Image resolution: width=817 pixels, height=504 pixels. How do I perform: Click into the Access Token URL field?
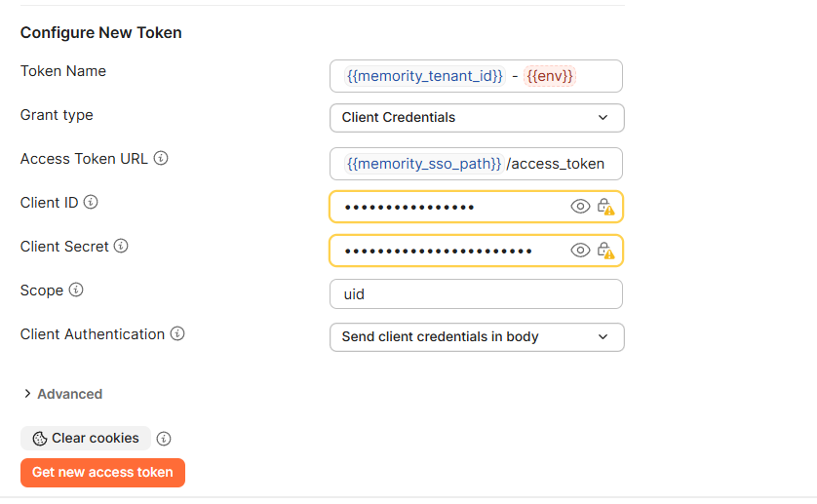click(x=476, y=164)
